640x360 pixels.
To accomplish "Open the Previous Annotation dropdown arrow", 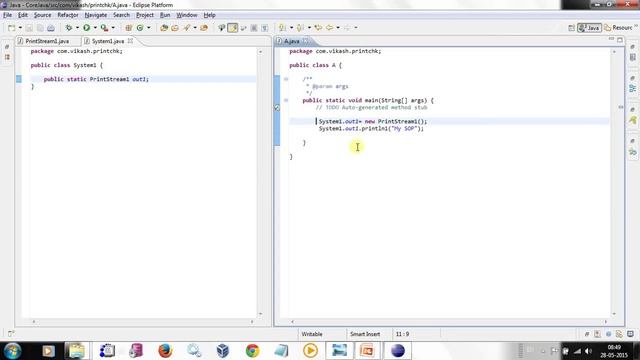I will tap(309, 28).
